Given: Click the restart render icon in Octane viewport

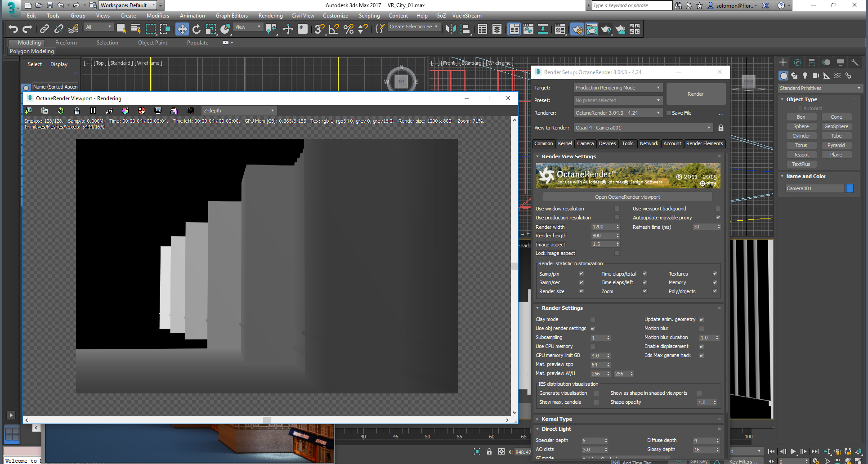Looking at the screenshot, I should tap(61, 111).
